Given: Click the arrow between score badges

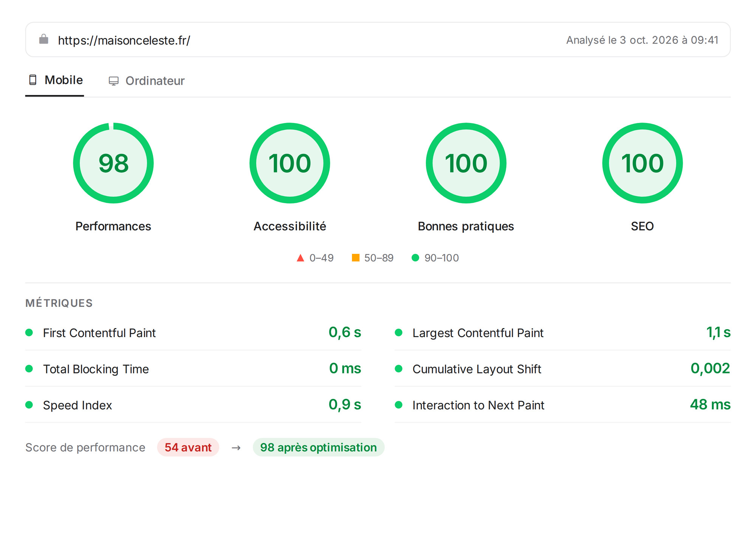Looking at the screenshot, I should 236,448.
